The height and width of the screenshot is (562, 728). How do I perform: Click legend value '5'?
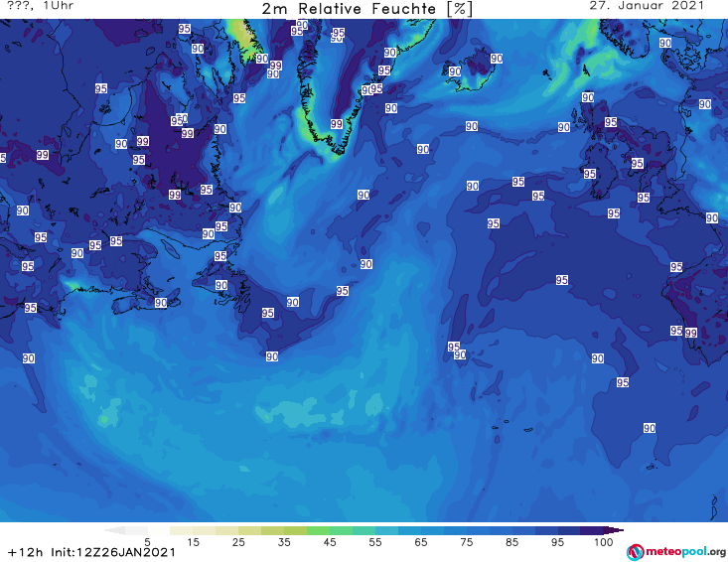pos(147,542)
